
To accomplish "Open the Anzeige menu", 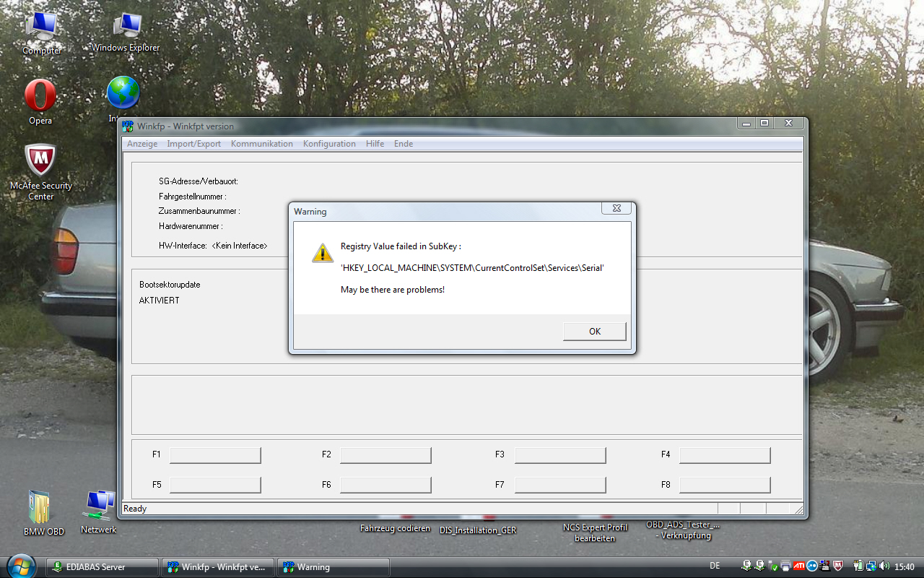I will tap(142, 144).
